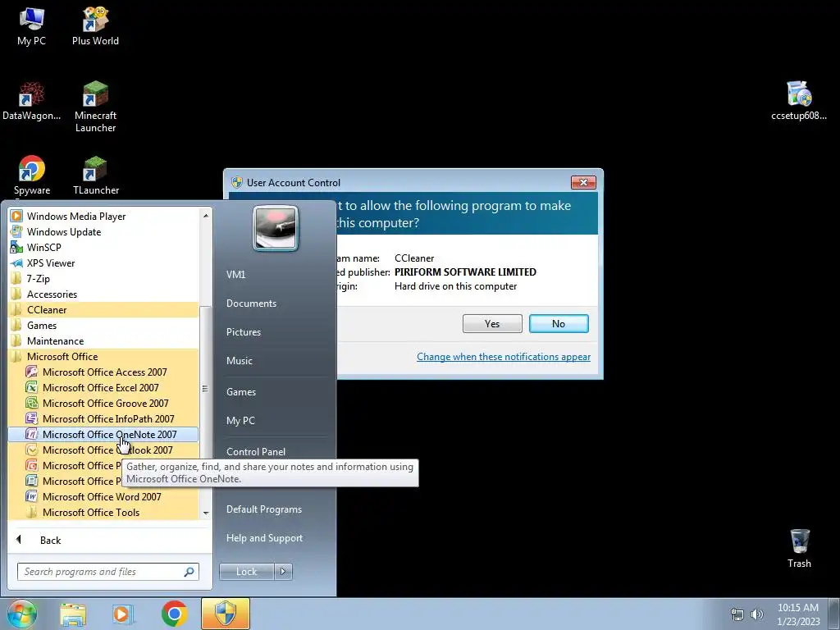
Task: Expand the CCleaner folder
Action: click(x=103, y=309)
